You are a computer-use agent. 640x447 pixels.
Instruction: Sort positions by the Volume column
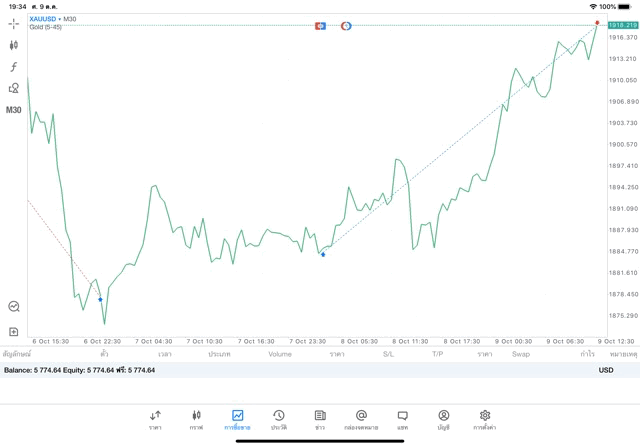tap(280, 354)
